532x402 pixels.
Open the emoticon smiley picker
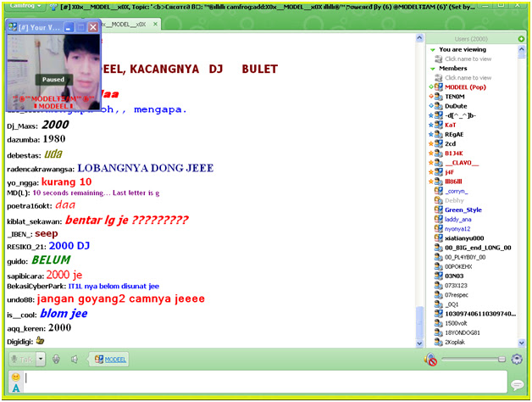click(15, 377)
